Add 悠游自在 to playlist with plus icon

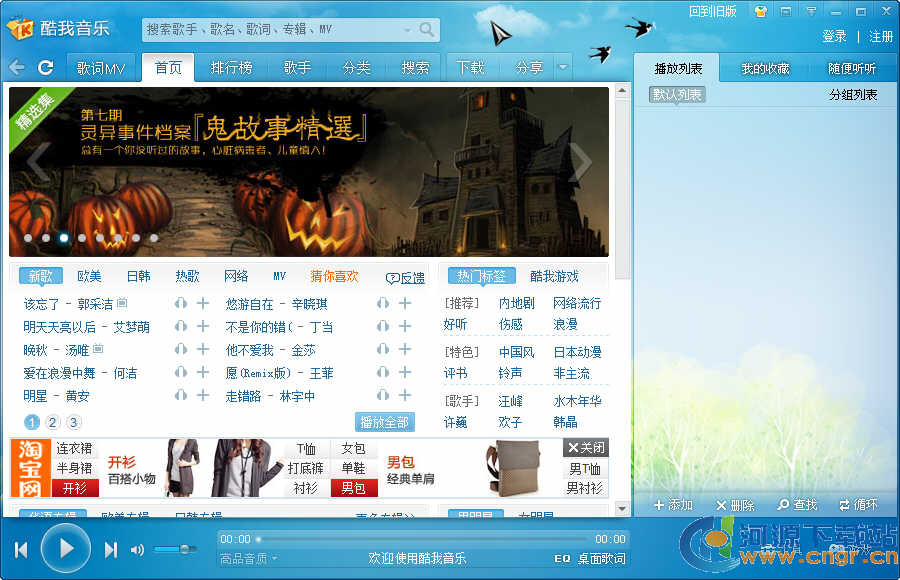tap(405, 304)
